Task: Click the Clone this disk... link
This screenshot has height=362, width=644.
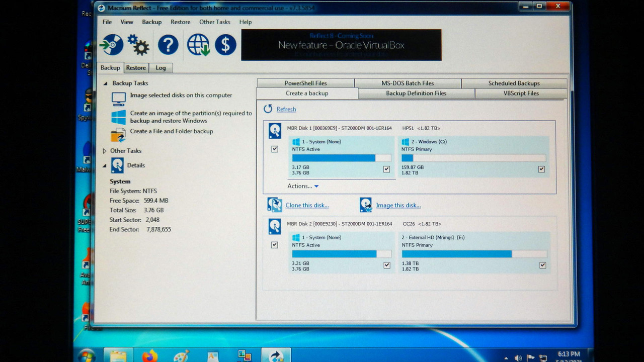Action: [x=307, y=205]
